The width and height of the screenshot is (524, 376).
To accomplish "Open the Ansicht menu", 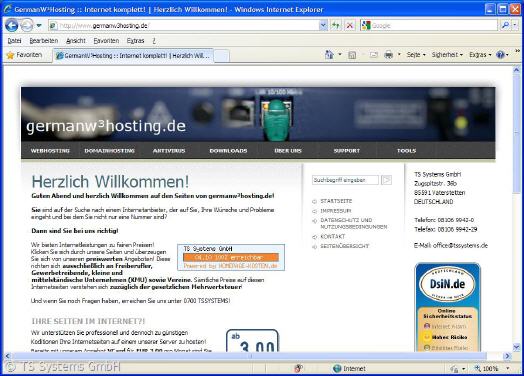I will 76,41.
